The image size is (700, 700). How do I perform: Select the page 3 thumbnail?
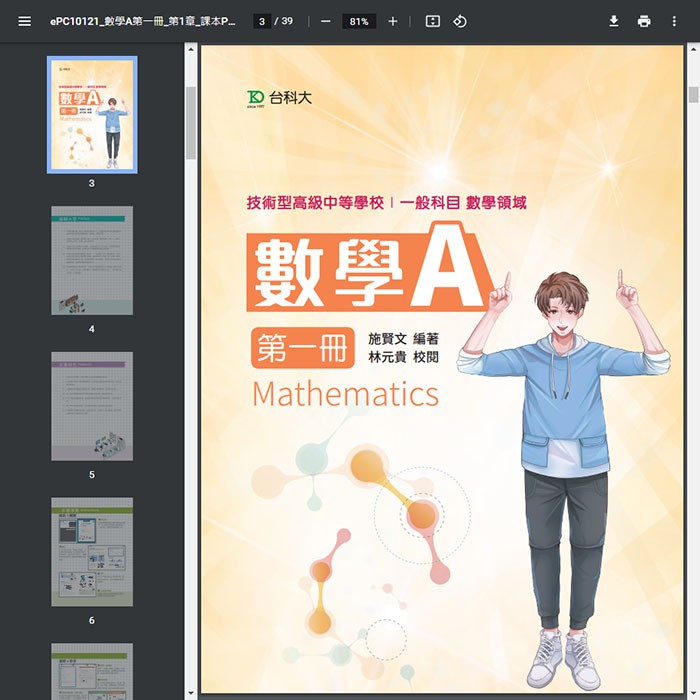92,114
